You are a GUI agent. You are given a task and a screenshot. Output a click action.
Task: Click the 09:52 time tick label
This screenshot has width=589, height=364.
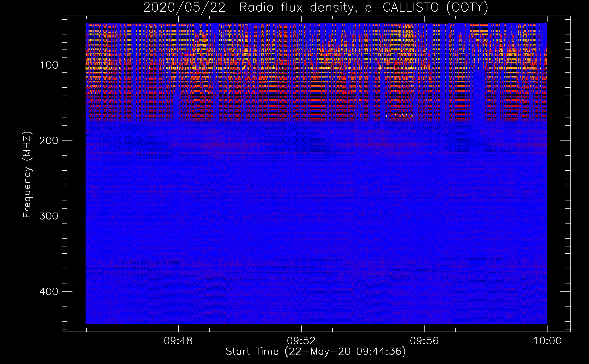(x=301, y=341)
